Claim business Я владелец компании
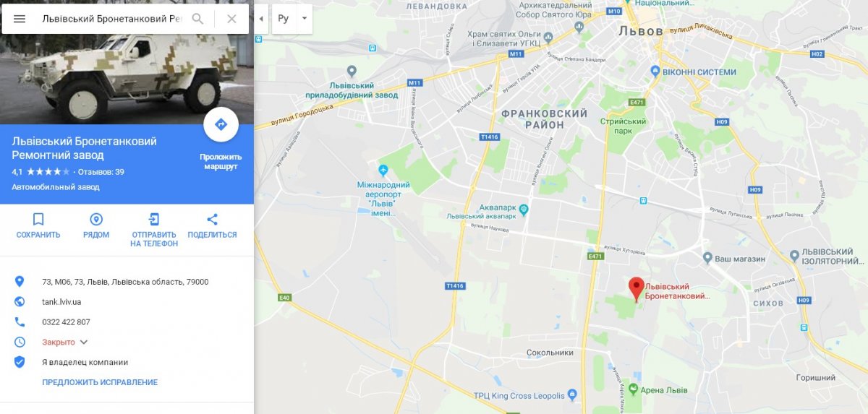868x414 pixels. [x=85, y=362]
